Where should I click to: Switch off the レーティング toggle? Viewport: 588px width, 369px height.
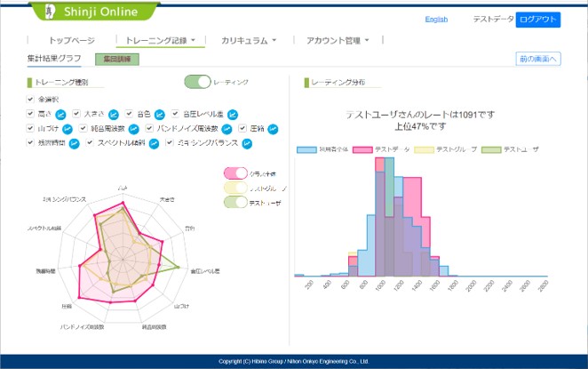(x=197, y=82)
